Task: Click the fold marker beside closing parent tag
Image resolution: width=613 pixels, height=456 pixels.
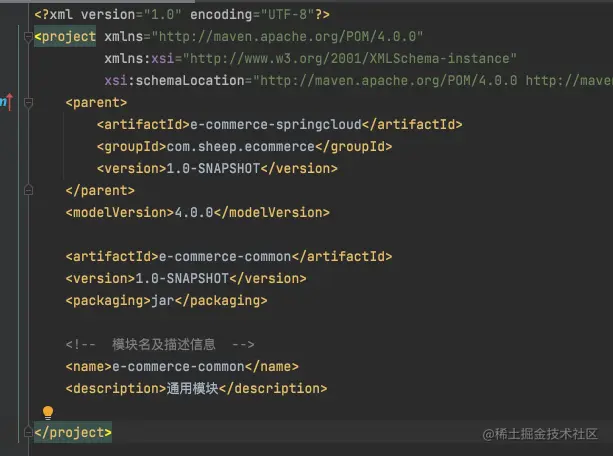Action: click(x=28, y=190)
